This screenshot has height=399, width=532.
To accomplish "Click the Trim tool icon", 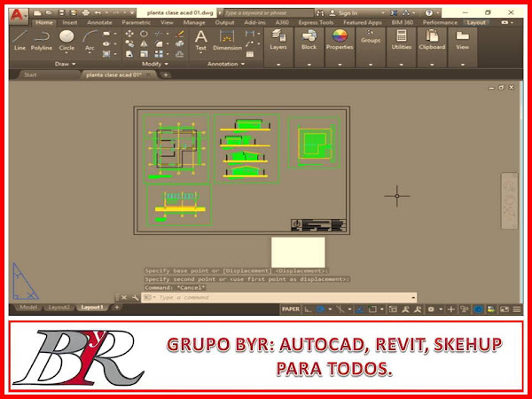I will [x=159, y=34].
